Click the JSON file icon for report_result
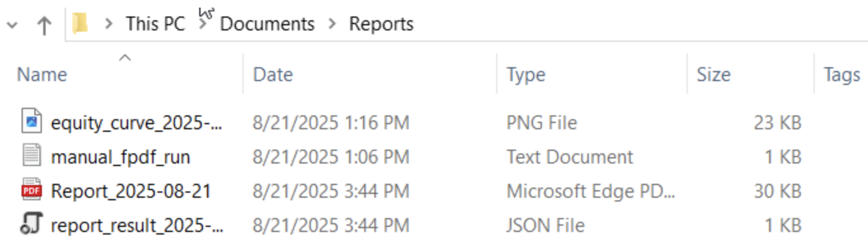 (31, 224)
